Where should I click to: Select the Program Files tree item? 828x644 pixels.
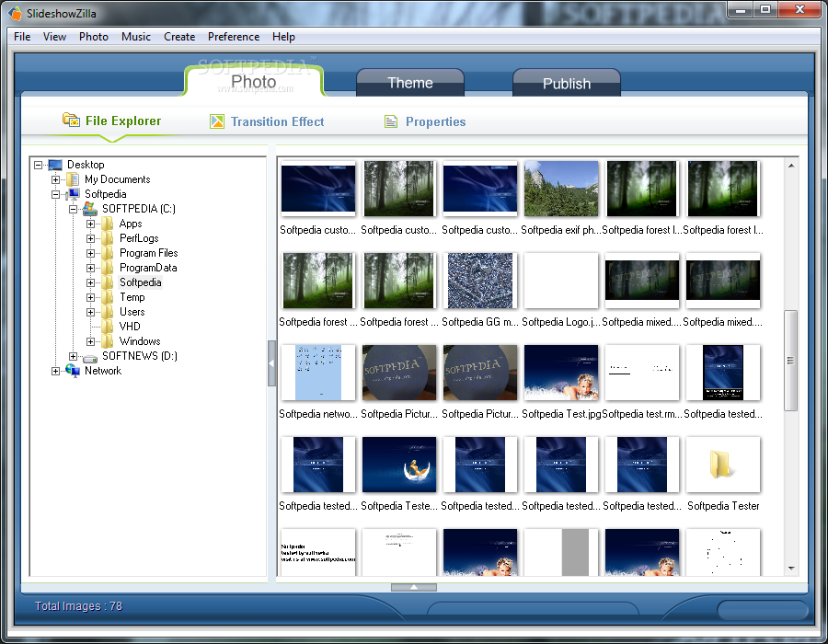(x=148, y=253)
